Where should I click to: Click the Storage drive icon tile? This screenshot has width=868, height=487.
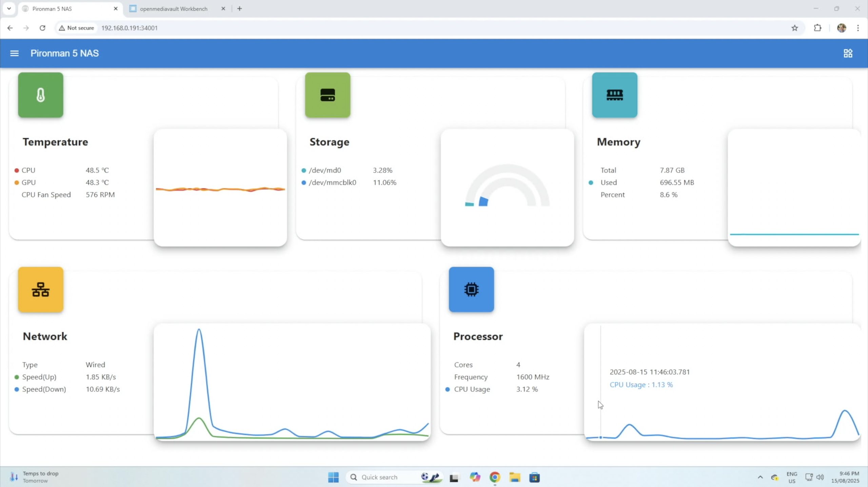click(328, 95)
